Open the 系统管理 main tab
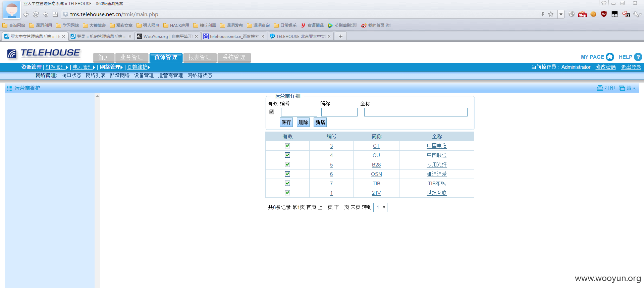 (x=234, y=57)
